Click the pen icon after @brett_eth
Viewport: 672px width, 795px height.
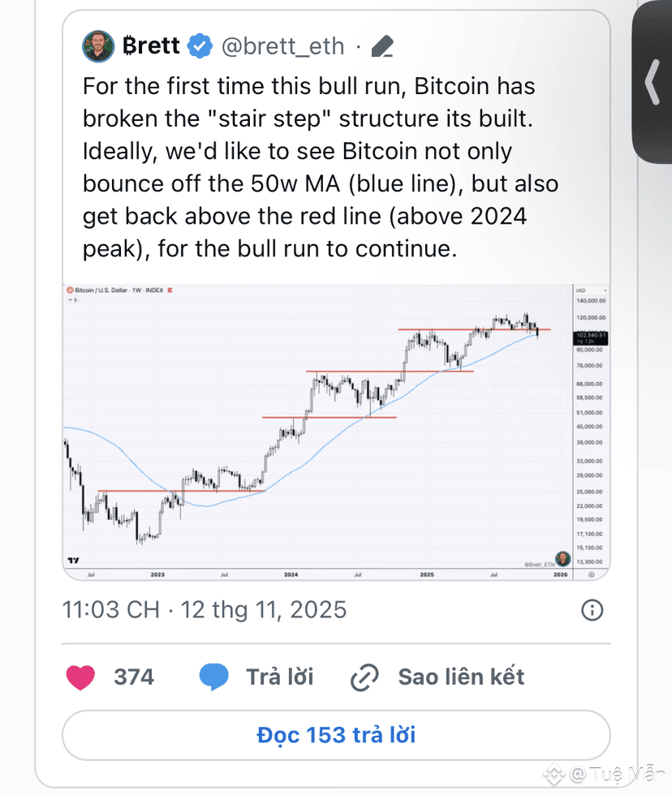pyautogui.click(x=382, y=46)
